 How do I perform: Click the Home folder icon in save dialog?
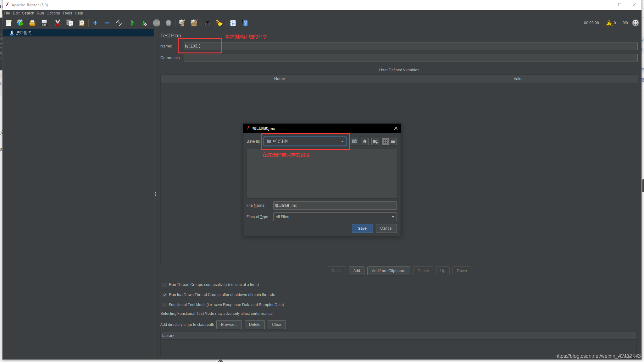click(x=365, y=141)
